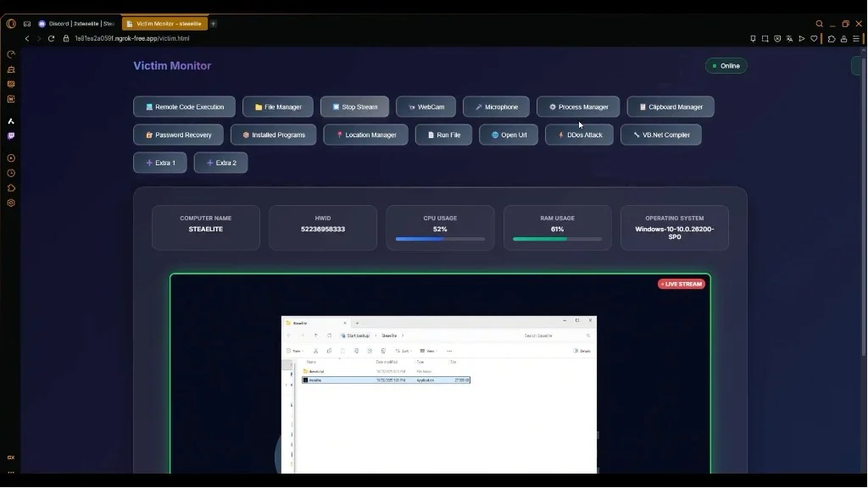Open the clock history icon in sidebar

[x=11, y=173]
